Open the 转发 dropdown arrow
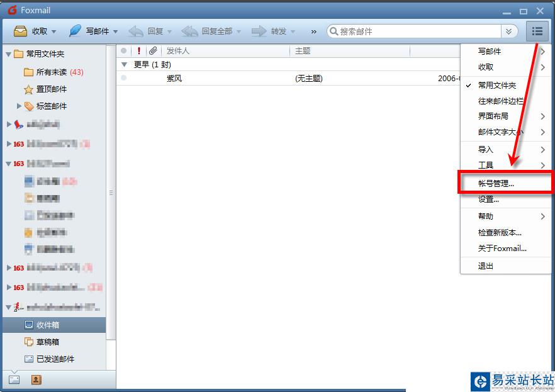This screenshot has width=555, height=392. coord(293,31)
